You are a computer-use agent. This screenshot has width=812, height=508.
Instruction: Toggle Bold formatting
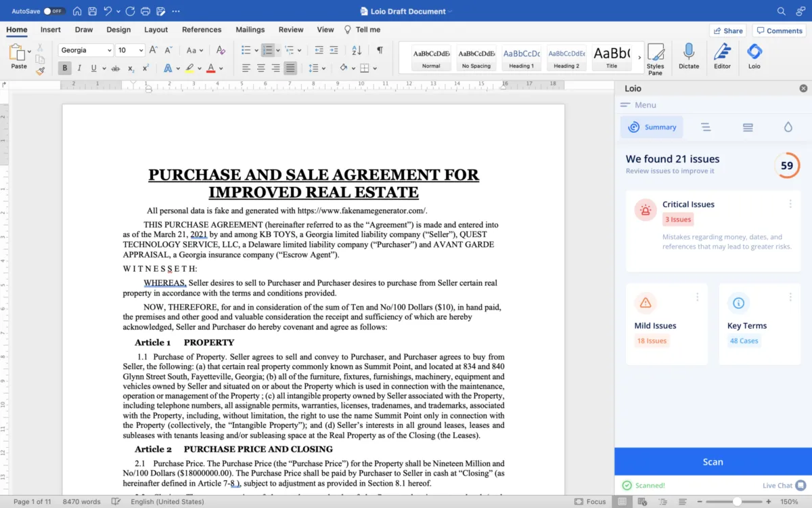[65, 68]
